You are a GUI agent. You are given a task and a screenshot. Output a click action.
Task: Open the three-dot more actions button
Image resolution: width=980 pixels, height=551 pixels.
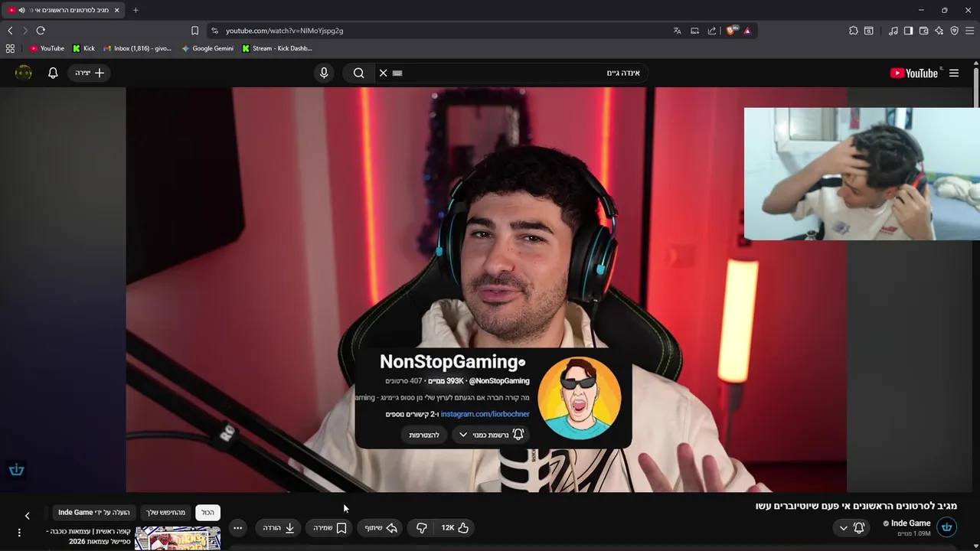coord(237,528)
